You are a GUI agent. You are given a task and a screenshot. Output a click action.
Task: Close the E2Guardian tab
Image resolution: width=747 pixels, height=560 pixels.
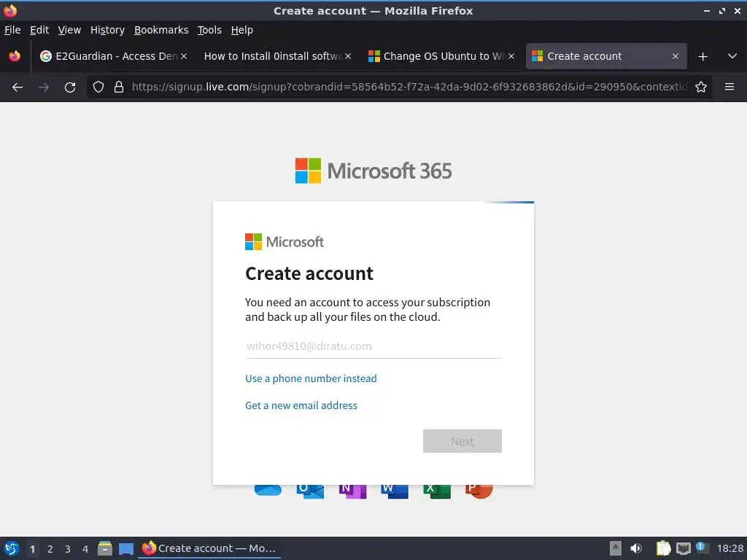184,56
